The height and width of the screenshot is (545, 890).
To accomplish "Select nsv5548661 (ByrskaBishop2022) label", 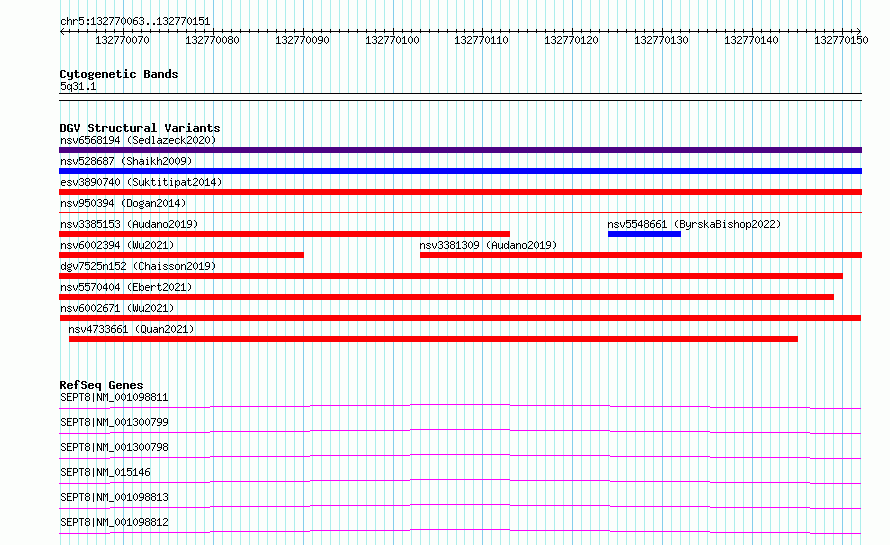I will click(x=694, y=224).
